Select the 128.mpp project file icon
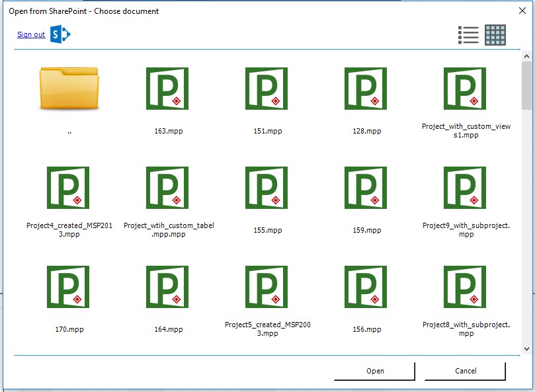This screenshot has height=392, width=535. (x=366, y=89)
